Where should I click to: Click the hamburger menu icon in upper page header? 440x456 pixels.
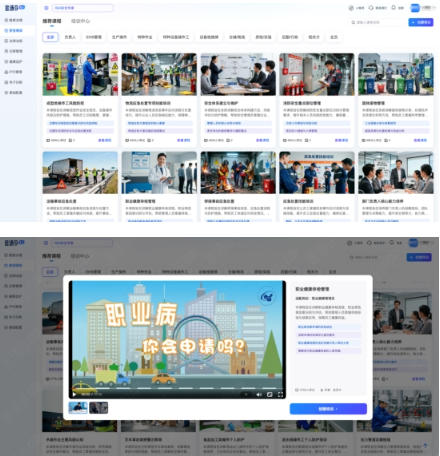pos(46,8)
